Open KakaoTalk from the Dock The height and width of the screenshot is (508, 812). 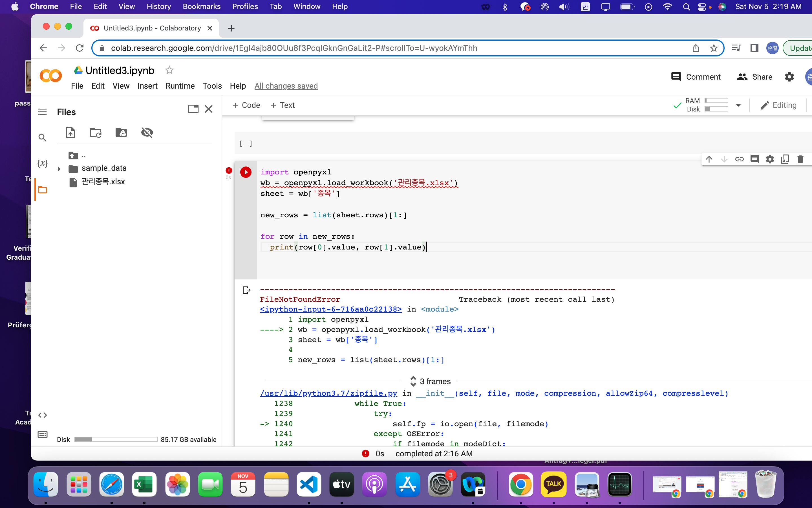click(x=554, y=484)
